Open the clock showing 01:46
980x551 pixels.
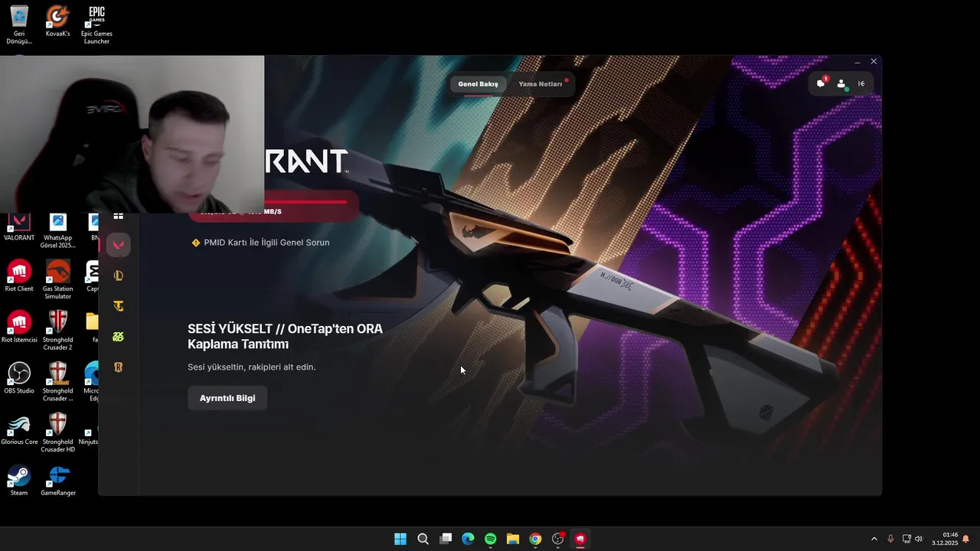click(945, 539)
